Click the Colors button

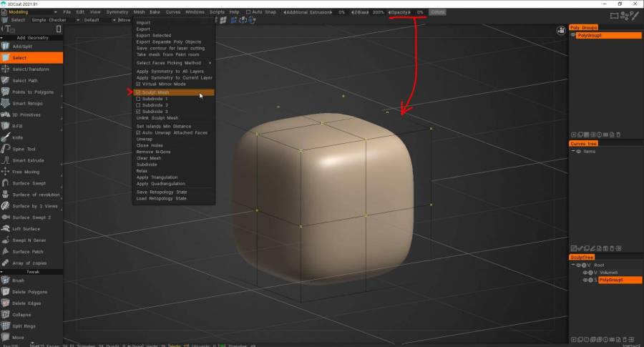(x=437, y=12)
